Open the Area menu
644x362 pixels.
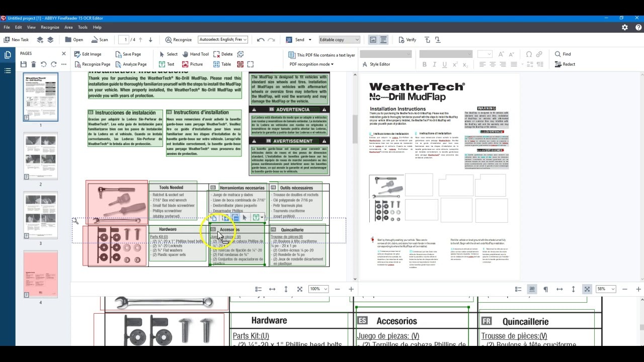[x=68, y=27]
